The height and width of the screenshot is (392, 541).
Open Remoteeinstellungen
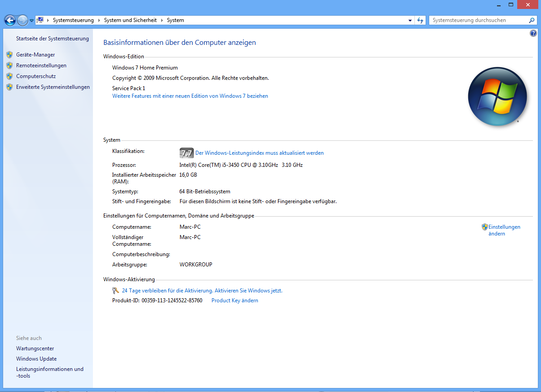click(x=41, y=65)
